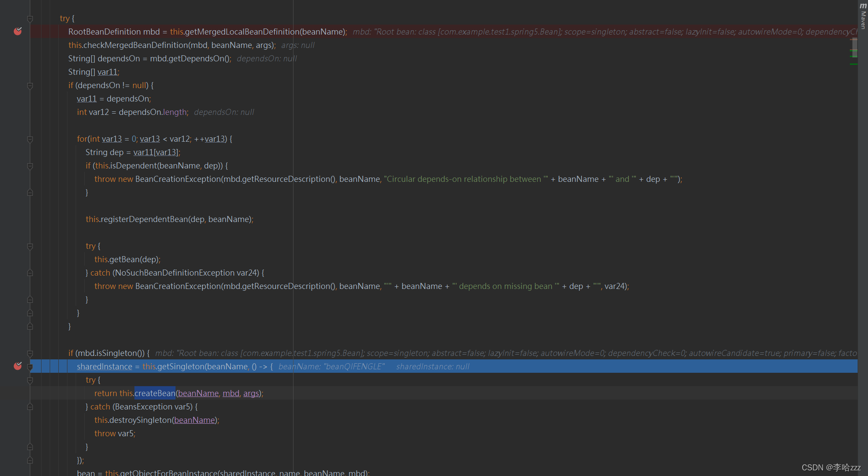Collapse the outer try block fold marker
This screenshot has height=476, width=868.
pos(30,19)
